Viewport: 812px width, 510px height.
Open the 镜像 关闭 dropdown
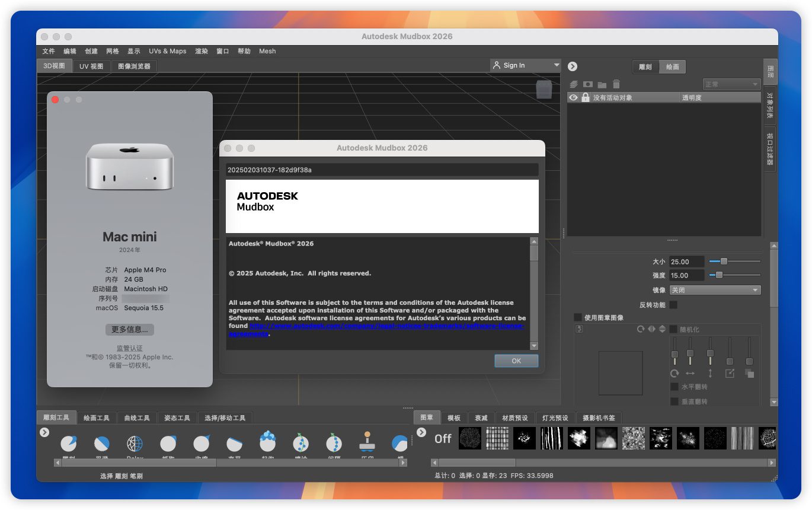(715, 290)
